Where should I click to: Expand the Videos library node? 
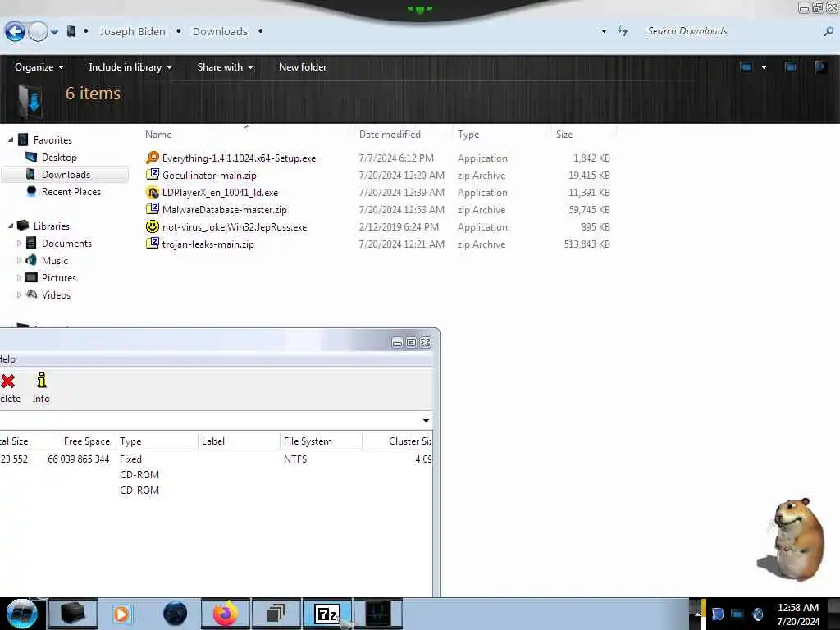pos(19,294)
